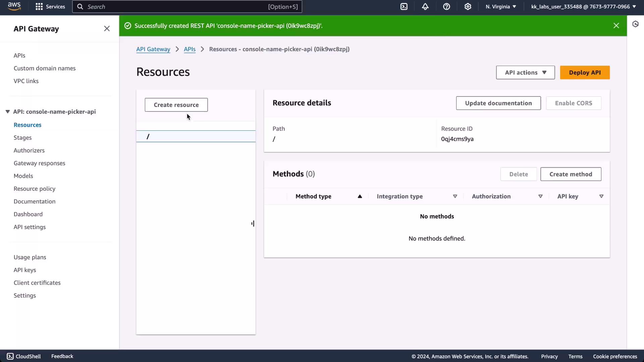This screenshot has height=362, width=644.
Task: Launch CloudShell from top navigation bar icon
Action: pos(404,7)
